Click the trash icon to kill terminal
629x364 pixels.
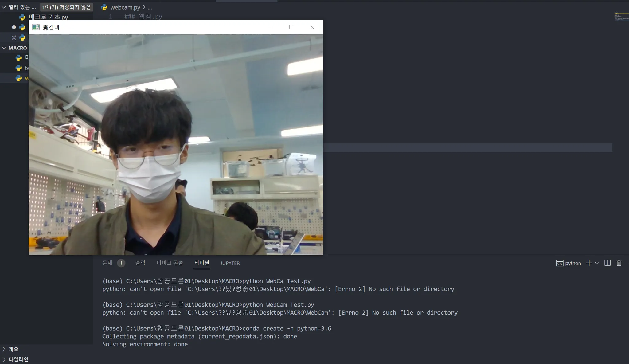619,263
